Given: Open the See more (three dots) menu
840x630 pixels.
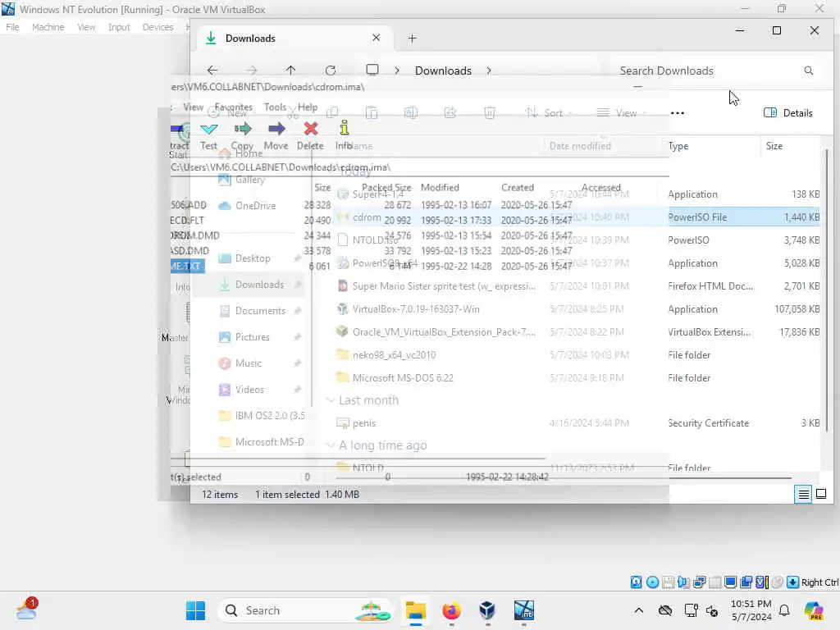Looking at the screenshot, I should coord(677,113).
